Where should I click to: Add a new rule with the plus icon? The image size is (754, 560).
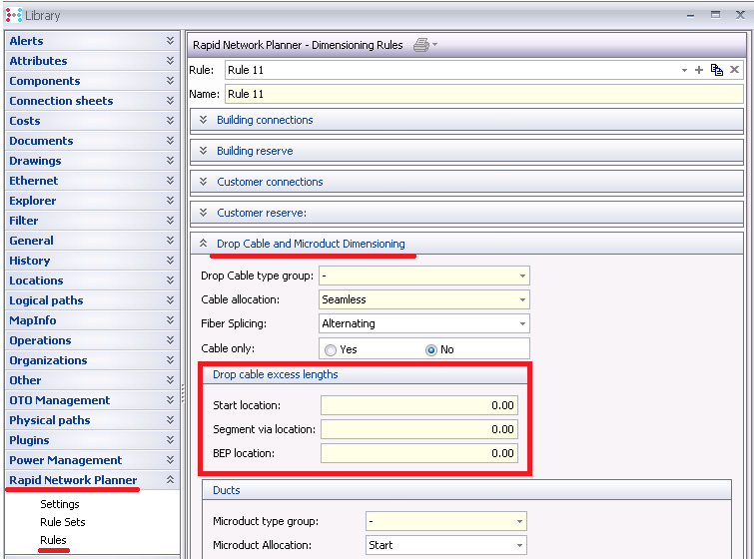[x=699, y=70]
